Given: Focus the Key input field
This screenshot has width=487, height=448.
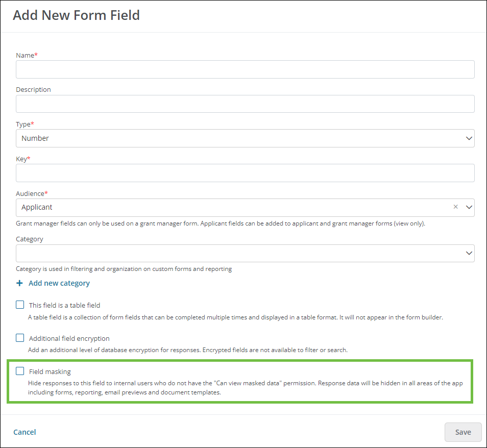Looking at the screenshot, I should click(x=245, y=173).
